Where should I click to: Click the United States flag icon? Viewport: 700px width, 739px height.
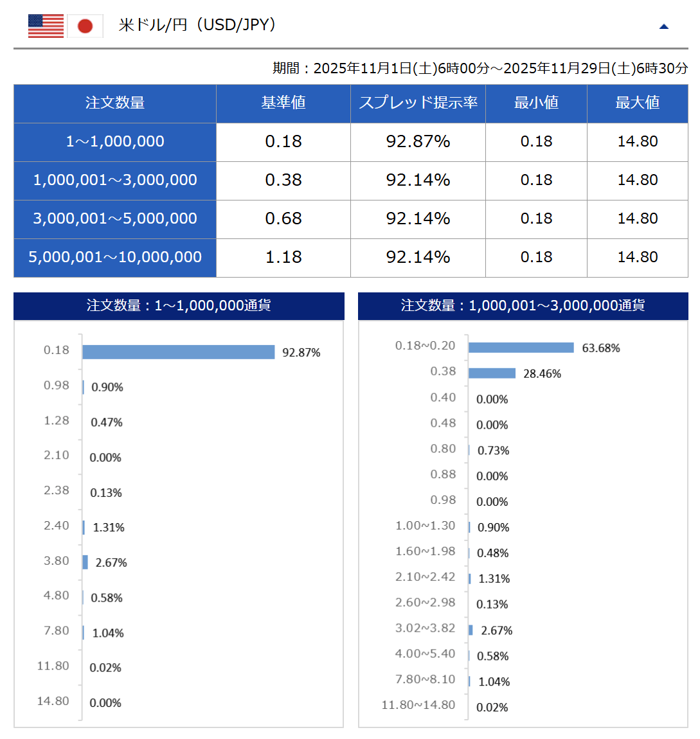(x=46, y=26)
